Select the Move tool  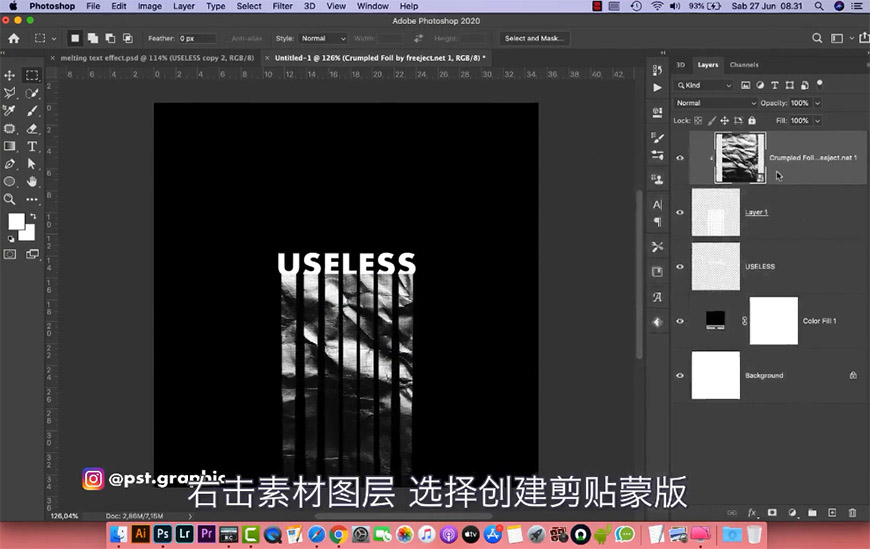[9, 75]
